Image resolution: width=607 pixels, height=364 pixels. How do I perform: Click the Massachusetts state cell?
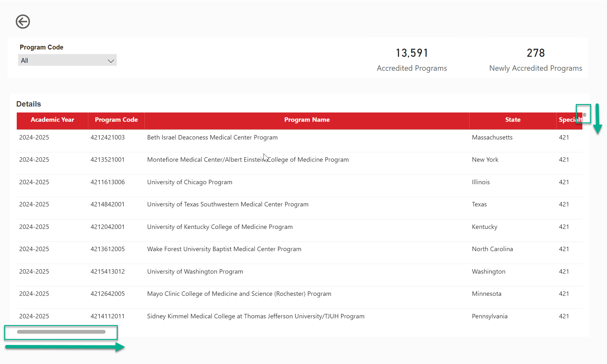[x=492, y=137]
